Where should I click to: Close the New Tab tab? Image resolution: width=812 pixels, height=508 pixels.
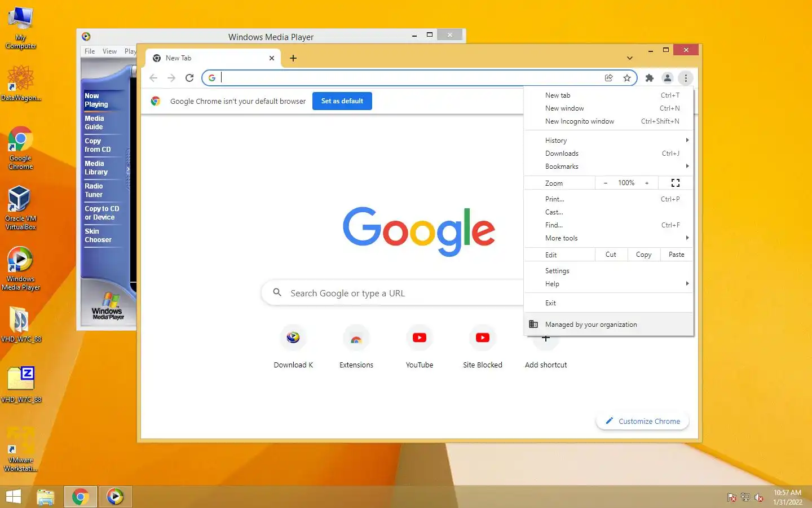click(272, 58)
